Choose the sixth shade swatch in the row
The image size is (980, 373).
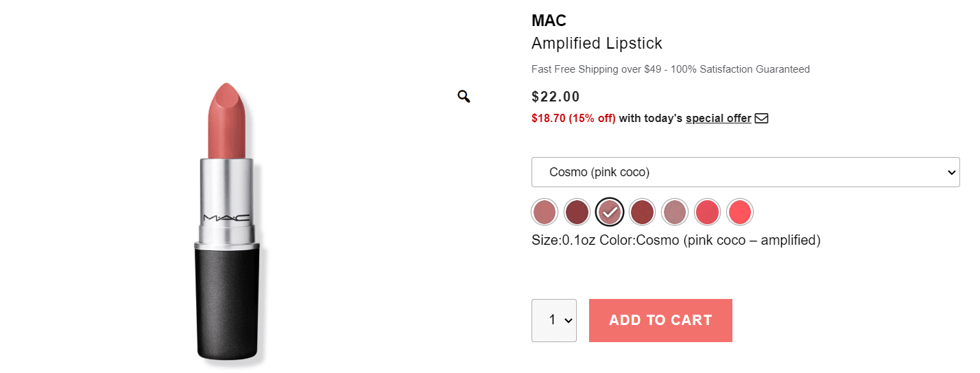click(x=707, y=212)
